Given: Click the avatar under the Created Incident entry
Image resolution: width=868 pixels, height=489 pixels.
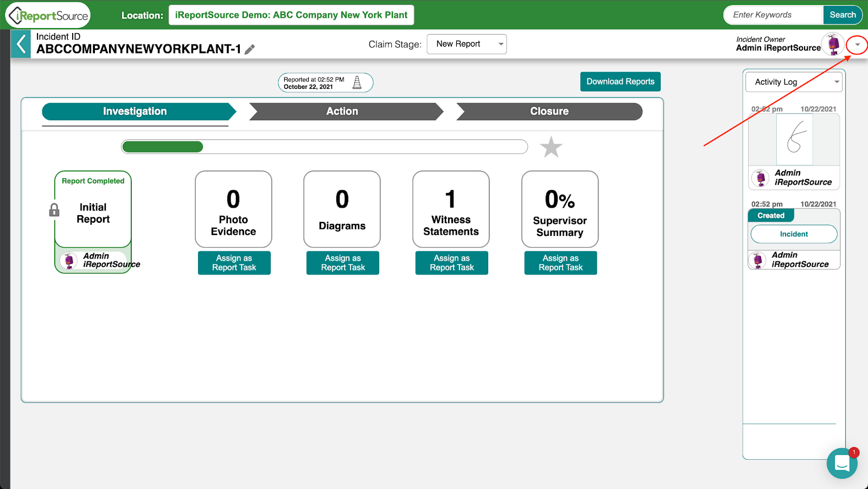Looking at the screenshot, I should pos(757,260).
